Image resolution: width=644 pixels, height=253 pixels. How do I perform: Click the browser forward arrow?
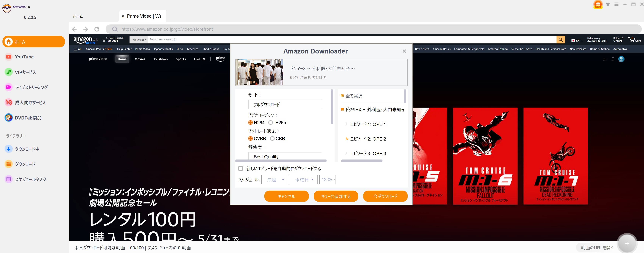(x=86, y=29)
